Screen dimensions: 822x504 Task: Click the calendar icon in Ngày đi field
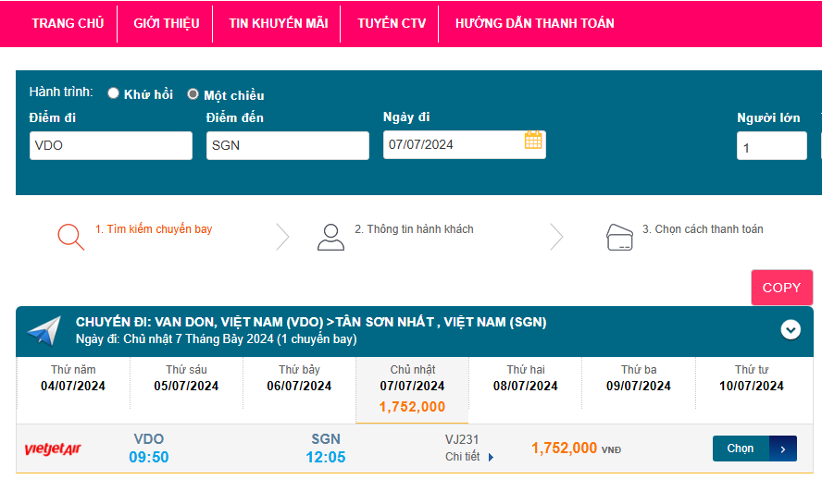coord(533,141)
